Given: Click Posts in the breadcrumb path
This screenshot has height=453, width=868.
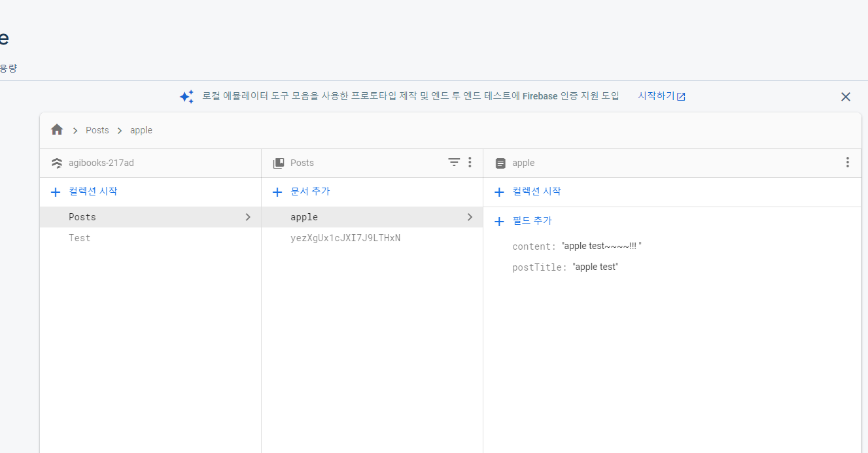Looking at the screenshot, I should 97,130.
